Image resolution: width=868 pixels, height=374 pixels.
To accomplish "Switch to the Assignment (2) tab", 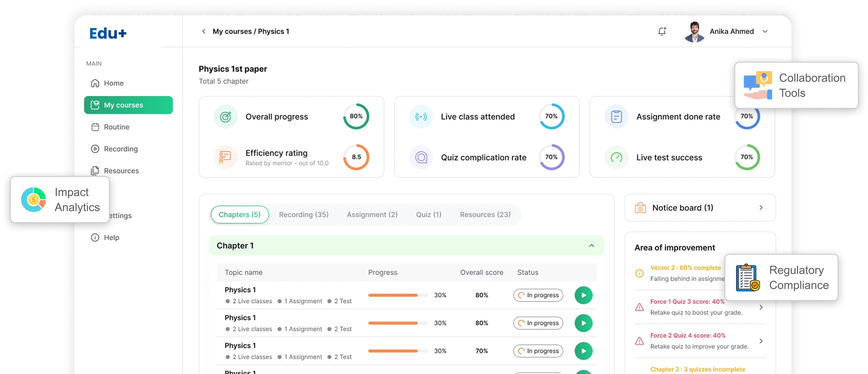I will pyautogui.click(x=372, y=214).
